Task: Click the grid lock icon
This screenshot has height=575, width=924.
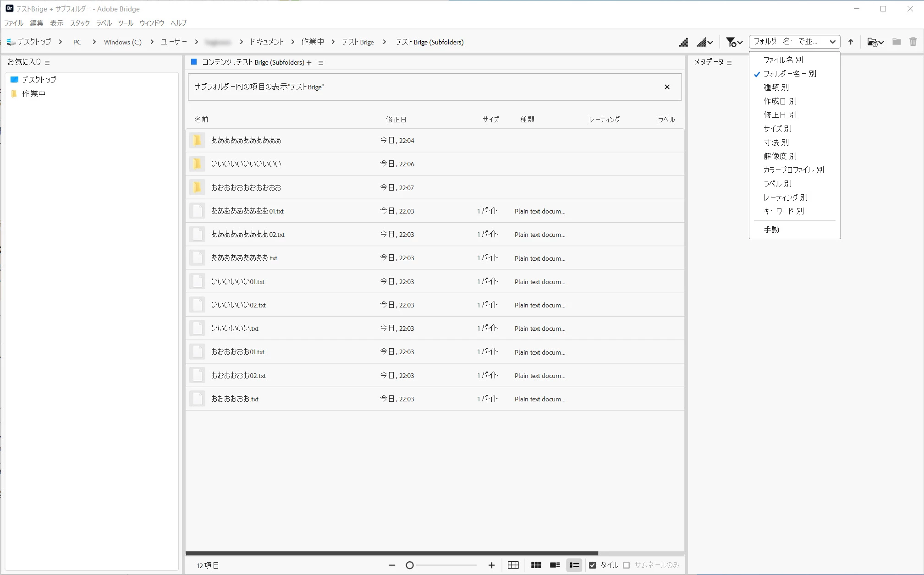Action: coord(513,565)
